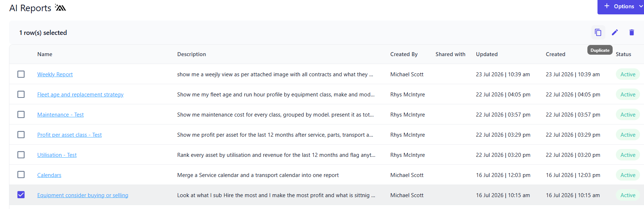This screenshot has width=644, height=209.
Task: Click description 'Look at what I sub Hire the most'
Action: [276, 195]
